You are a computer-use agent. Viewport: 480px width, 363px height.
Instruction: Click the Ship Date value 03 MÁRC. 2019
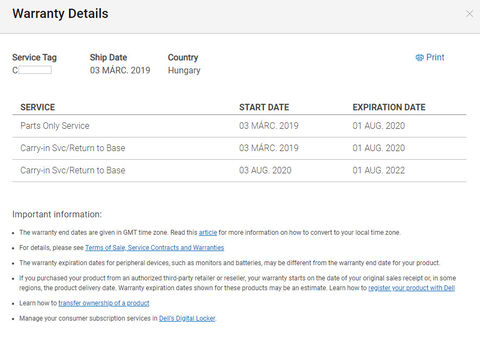(120, 70)
